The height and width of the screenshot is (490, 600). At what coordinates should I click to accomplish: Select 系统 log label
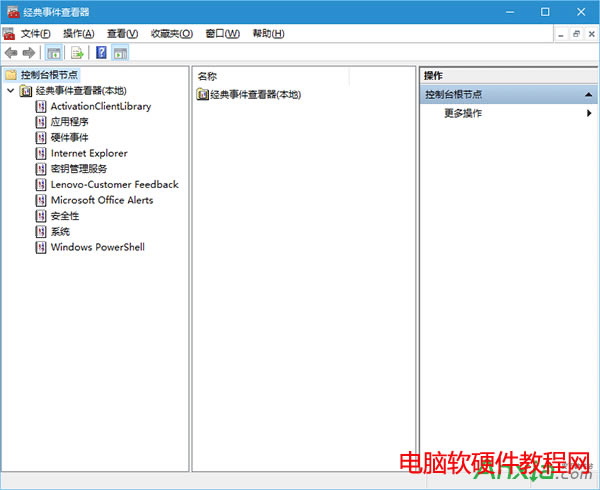tap(60, 232)
